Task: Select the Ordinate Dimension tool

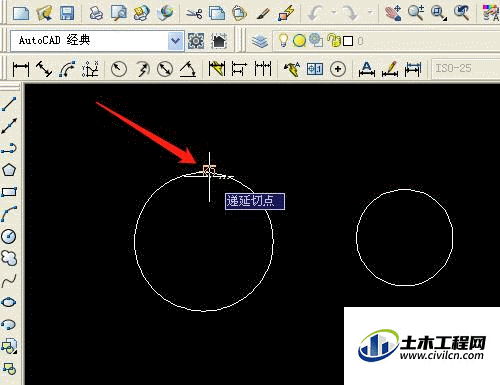Action: tap(90, 69)
